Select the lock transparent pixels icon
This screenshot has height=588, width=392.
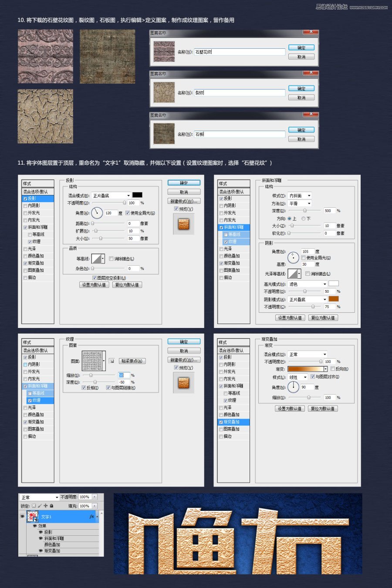[x=33, y=506]
